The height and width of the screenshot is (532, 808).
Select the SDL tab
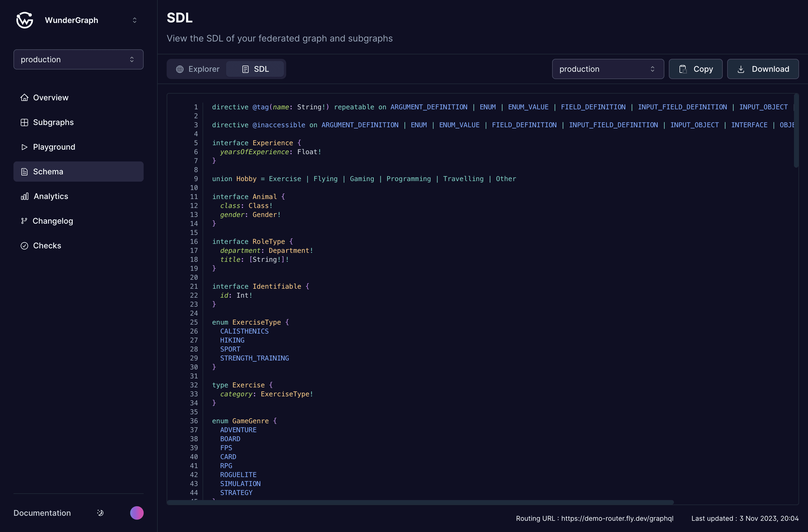[x=255, y=69]
